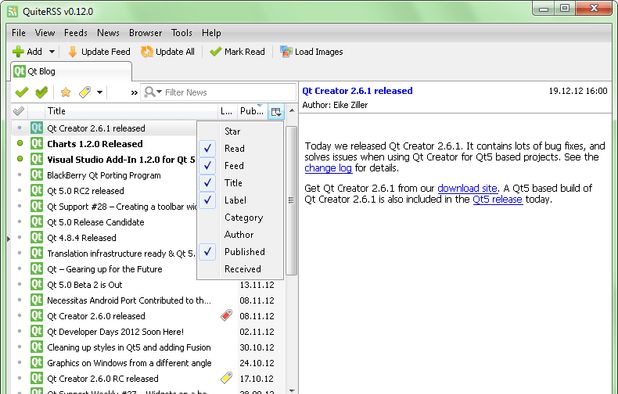Click the label tag icon in news toolbar
The height and width of the screenshot is (394, 618).
[x=85, y=92]
